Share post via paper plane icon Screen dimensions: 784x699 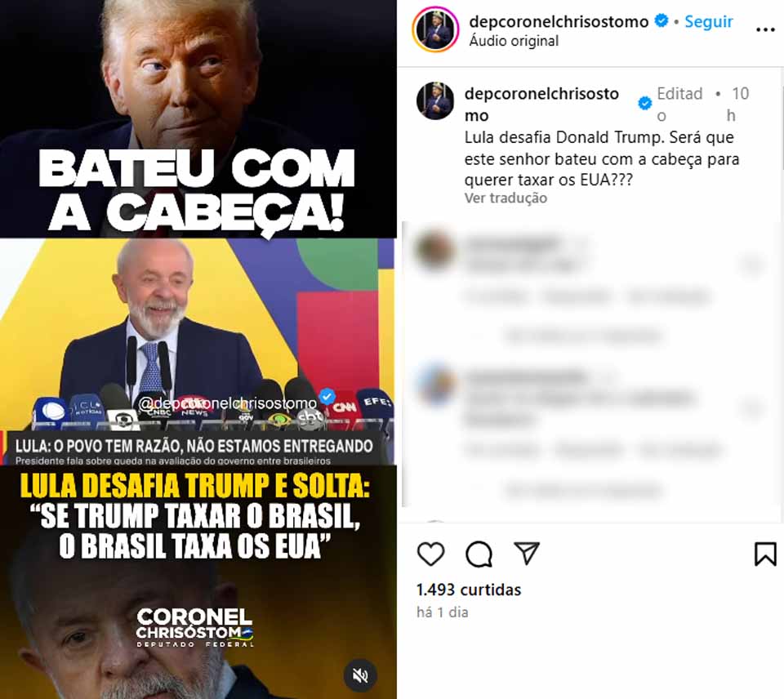527,553
